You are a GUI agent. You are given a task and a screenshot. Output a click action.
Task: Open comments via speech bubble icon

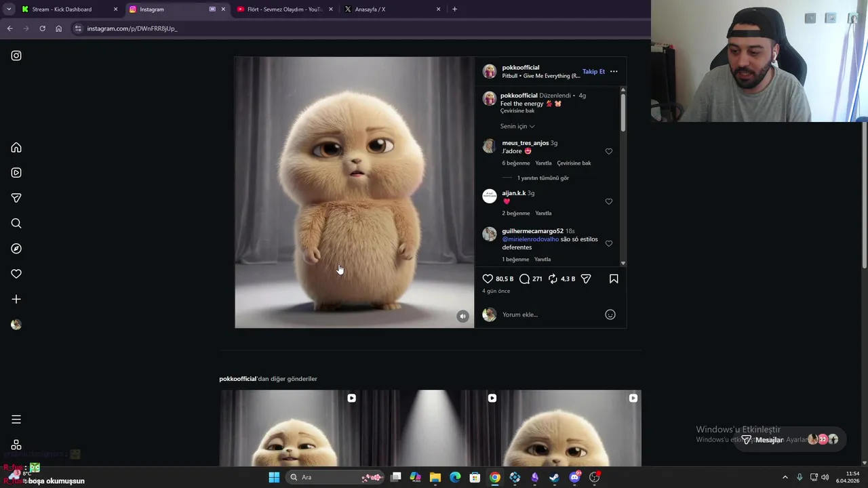coord(524,279)
